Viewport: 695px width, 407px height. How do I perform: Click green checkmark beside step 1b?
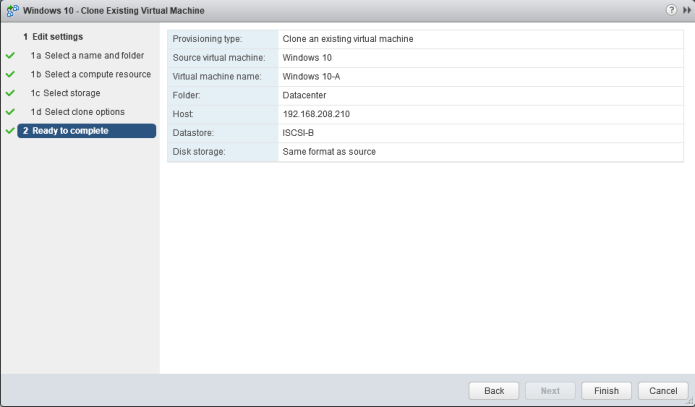(10, 75)
